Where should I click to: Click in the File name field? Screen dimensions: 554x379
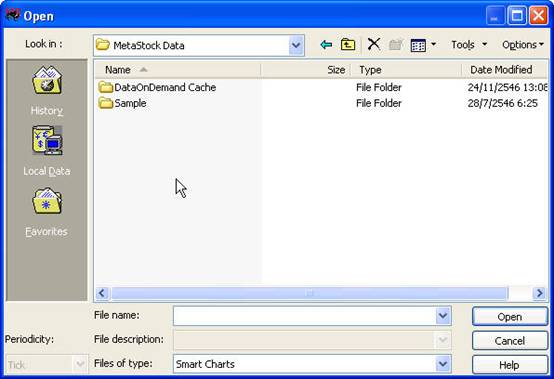(x=305, y=316)
